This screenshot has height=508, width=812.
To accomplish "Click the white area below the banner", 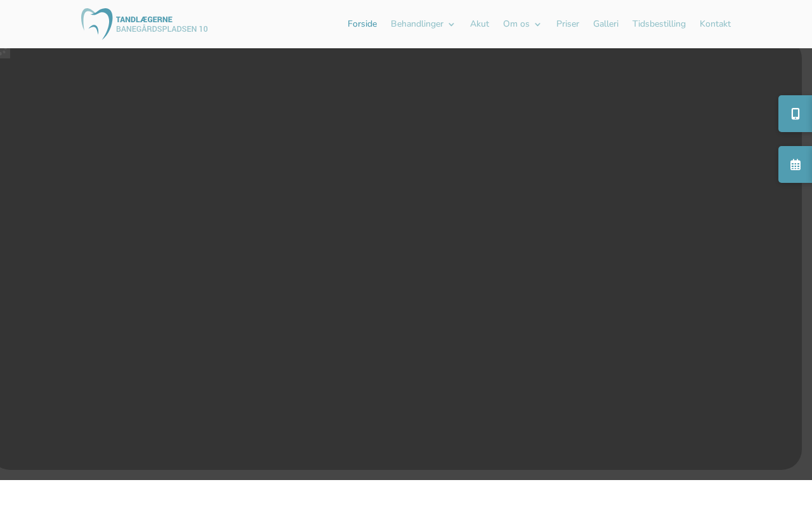I will 406,494.
